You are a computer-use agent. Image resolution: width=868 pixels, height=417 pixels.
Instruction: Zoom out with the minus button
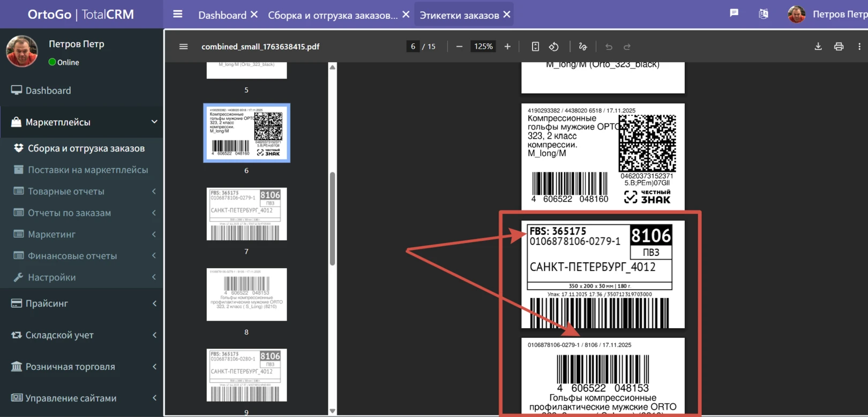pos(459,47)
